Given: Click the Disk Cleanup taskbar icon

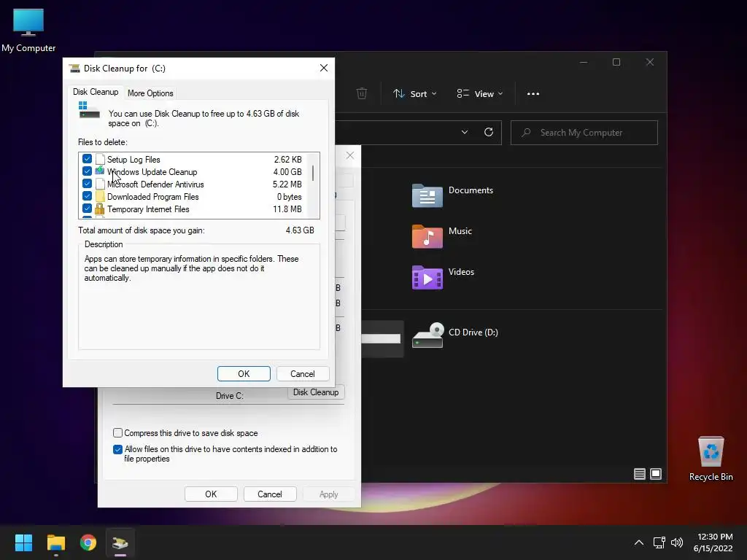Looking at the screenshot, I should click(x=120, y=542).
